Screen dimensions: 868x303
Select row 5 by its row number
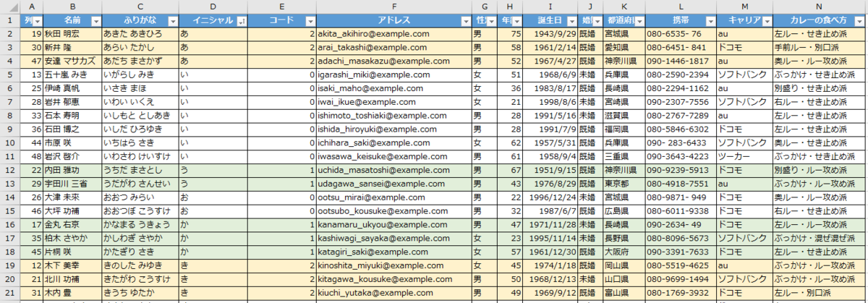pos(9,74)
